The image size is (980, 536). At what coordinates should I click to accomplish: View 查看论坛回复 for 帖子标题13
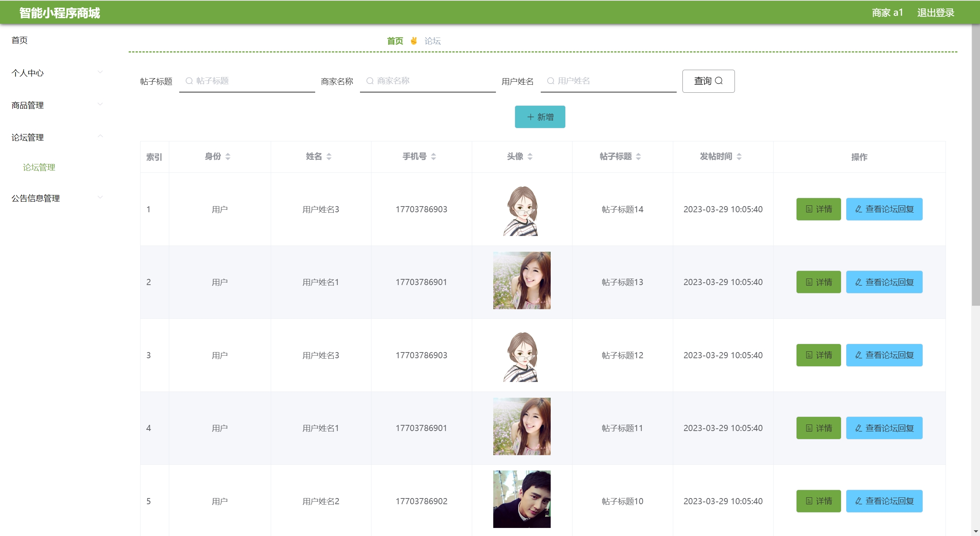click(x=884, y=282)
